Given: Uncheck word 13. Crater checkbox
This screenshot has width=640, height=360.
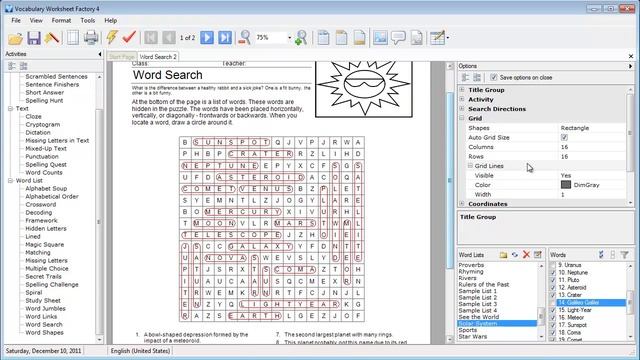Looking at the screenshot, I should pos(553,295).
